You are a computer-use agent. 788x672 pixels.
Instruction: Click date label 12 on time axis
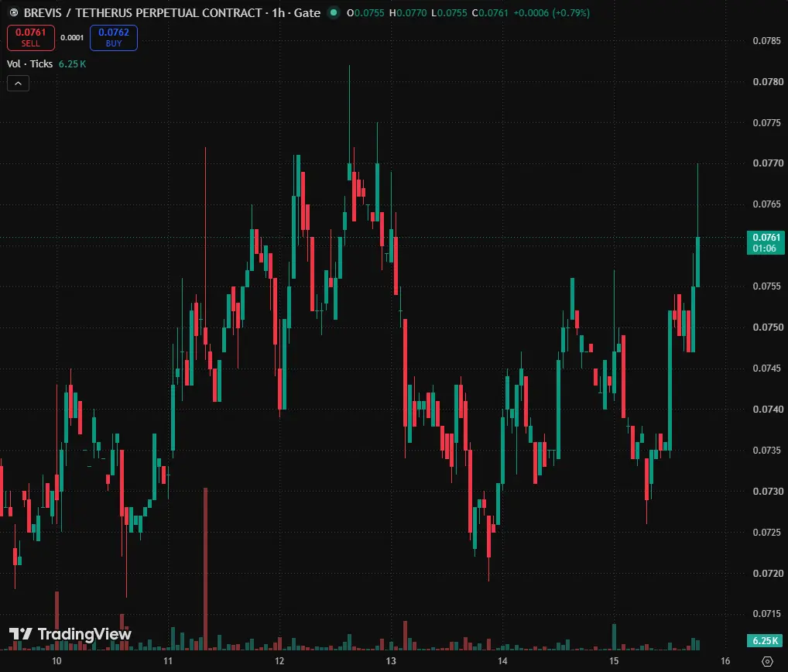(x=279, y=661)
